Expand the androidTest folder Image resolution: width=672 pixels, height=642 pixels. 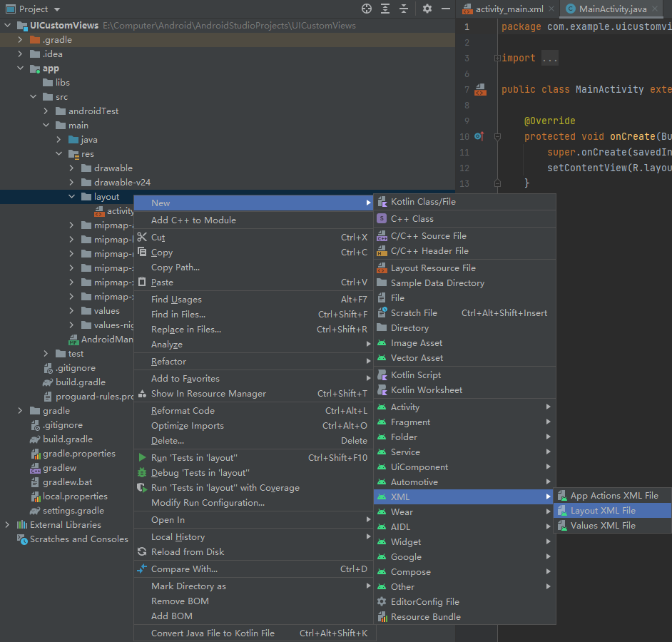(x=46, y=111)
